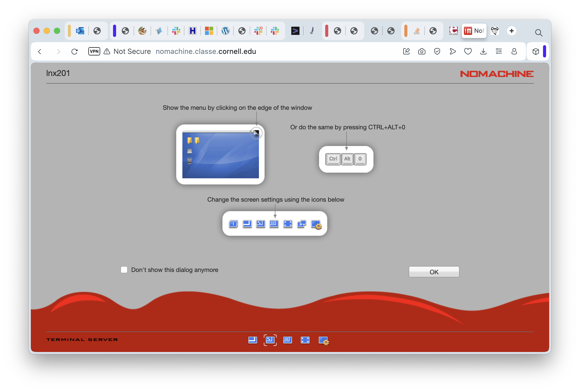Image resolution: width=580 pixels, height=392 pixels.
Task: Open a new tab with plus button
Action: (x=511, y=31)
